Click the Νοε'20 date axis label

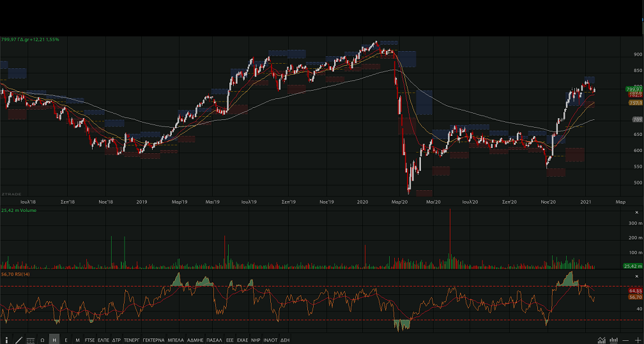coord(548,202)
